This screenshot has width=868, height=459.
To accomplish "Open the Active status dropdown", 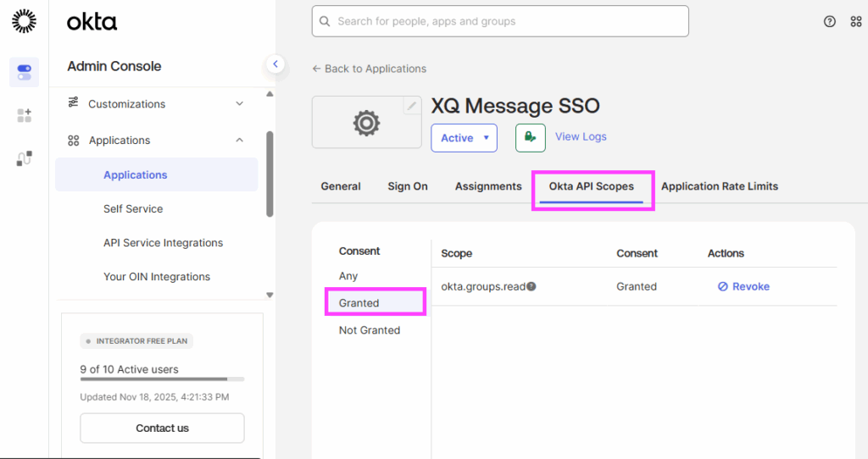I will point(464,138).
